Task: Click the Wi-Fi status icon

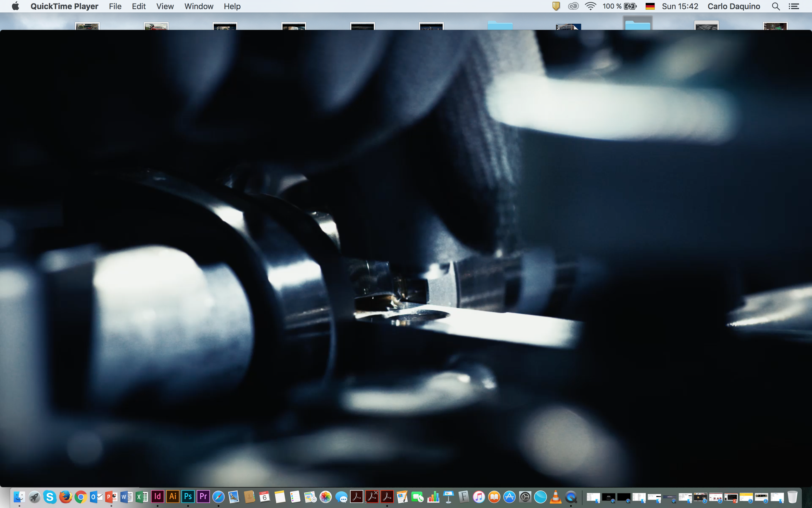Action: pyautogui.click(x=590, y=7)
